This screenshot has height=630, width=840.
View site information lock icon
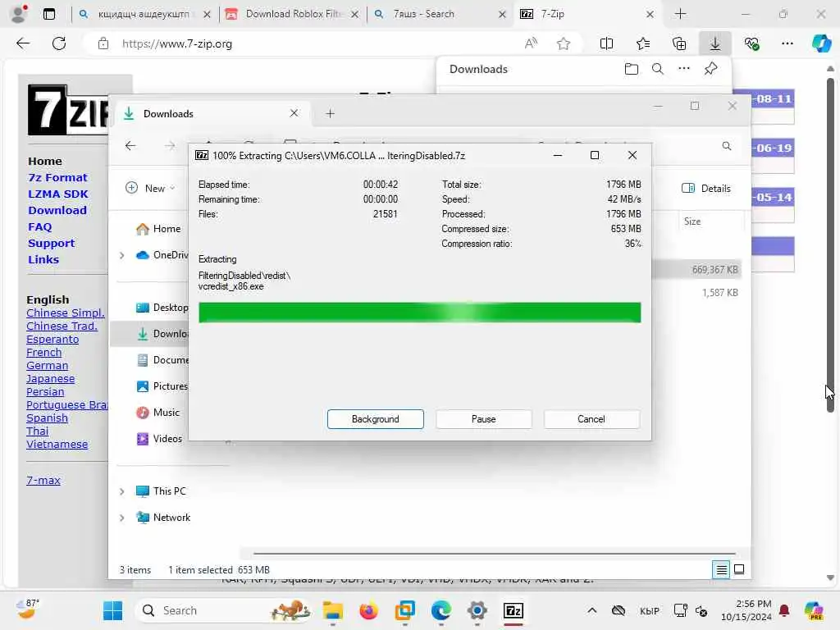(103, 43)
